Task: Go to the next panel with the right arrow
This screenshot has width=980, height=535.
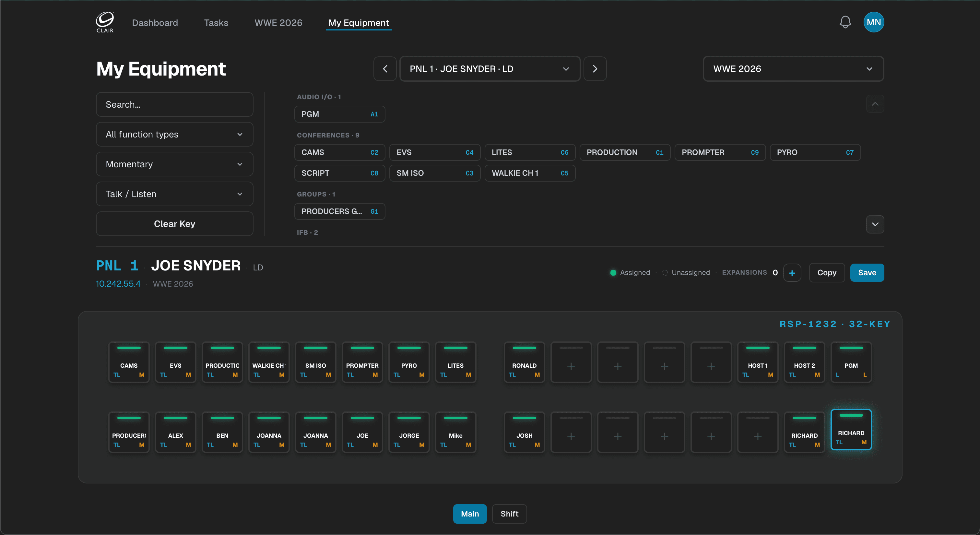Action: click(595, 69)
